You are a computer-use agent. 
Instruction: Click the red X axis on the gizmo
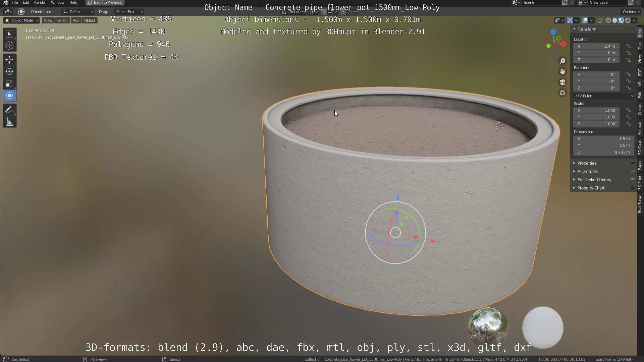(x=563, y=44)
